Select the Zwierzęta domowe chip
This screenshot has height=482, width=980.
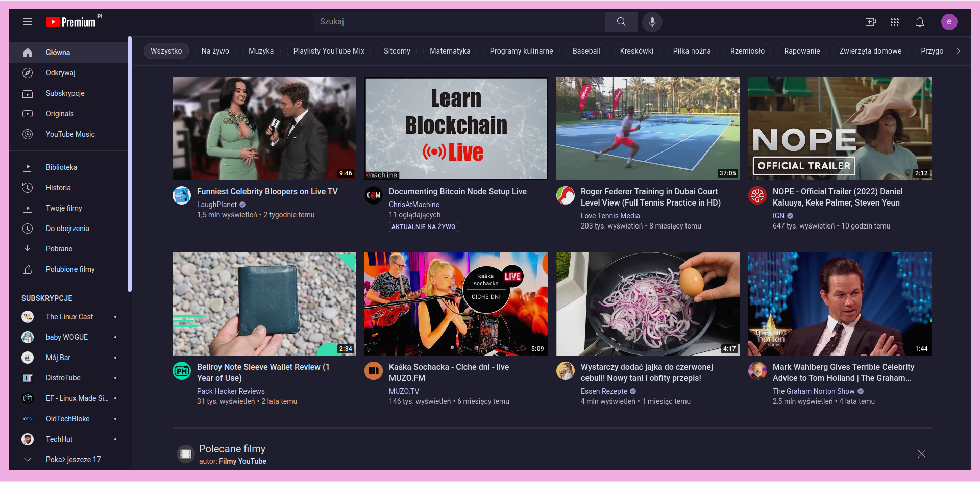point(870,51)
